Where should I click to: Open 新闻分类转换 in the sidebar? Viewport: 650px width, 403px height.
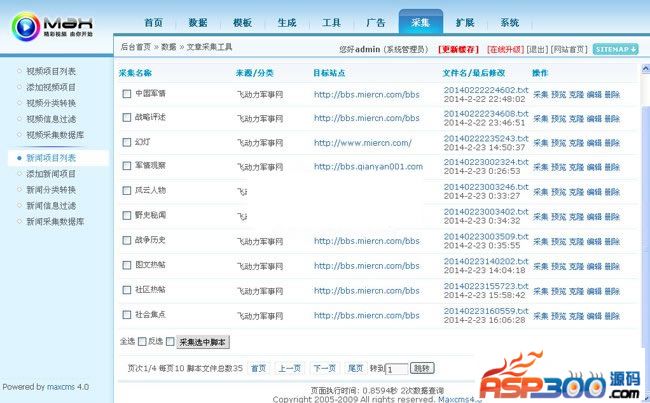pos(51,190)
